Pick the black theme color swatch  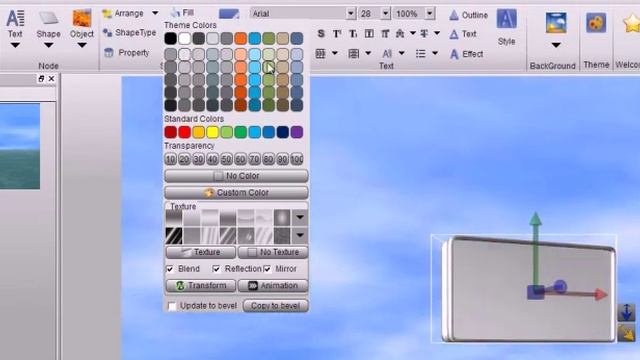(171, 38)
